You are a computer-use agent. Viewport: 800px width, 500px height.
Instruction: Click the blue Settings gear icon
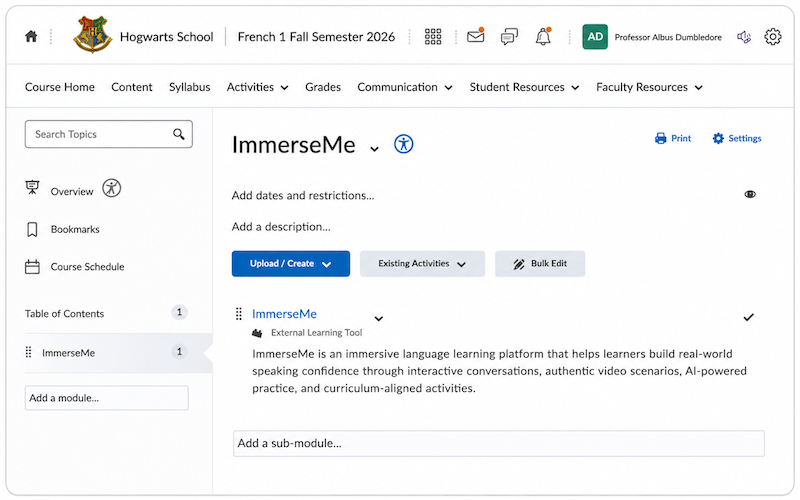pos(718,138)
